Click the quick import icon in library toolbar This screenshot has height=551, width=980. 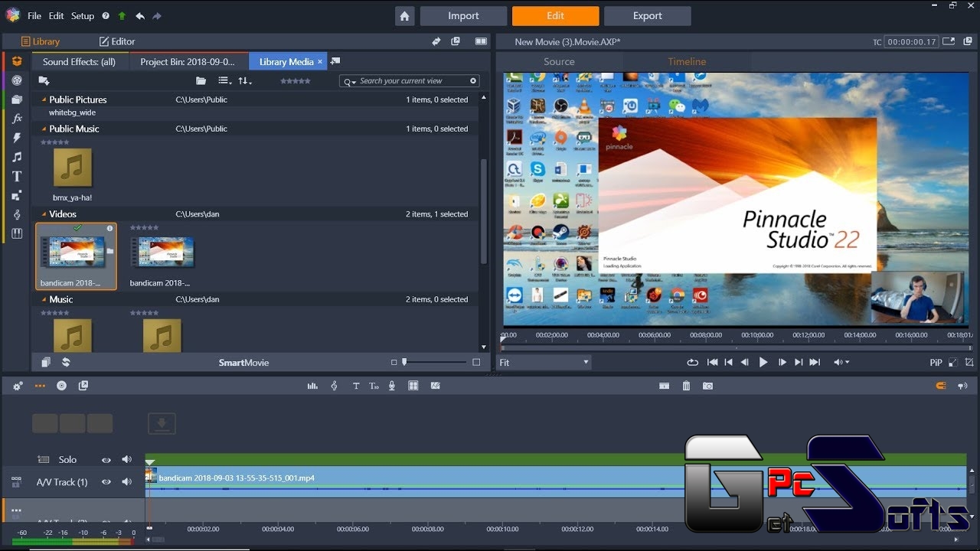(x=44, y=81)
